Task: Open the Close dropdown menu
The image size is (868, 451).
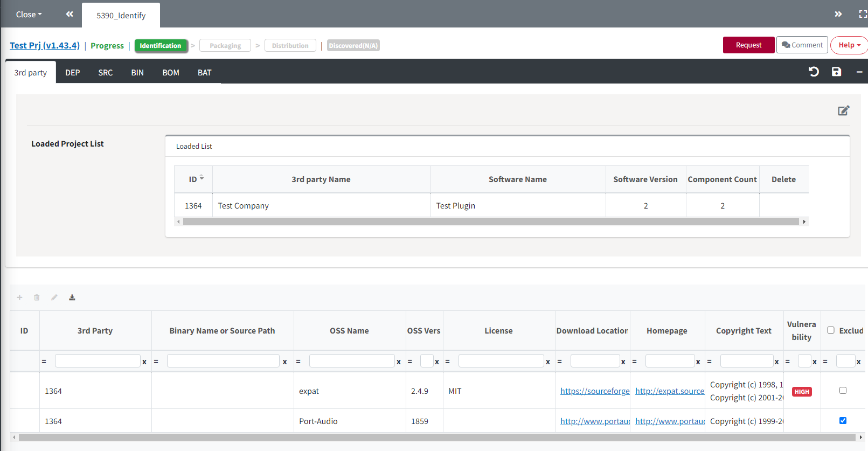Action: click(29, 15)
